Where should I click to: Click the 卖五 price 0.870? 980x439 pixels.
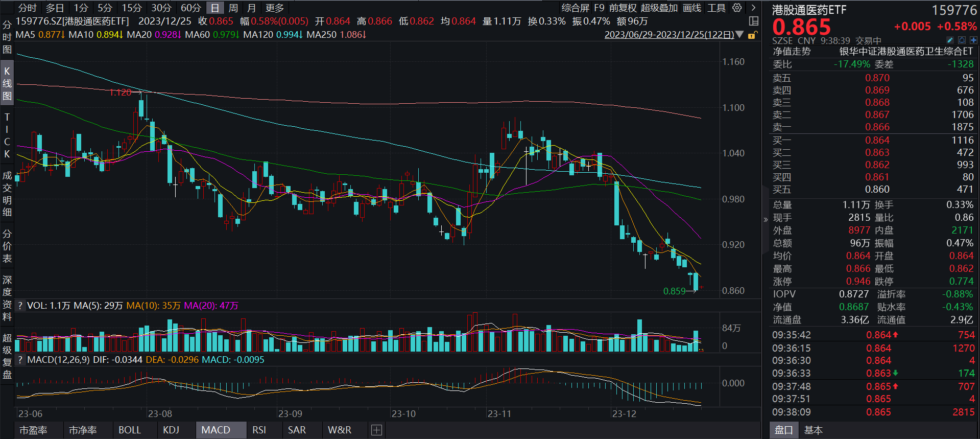point(877,78)
